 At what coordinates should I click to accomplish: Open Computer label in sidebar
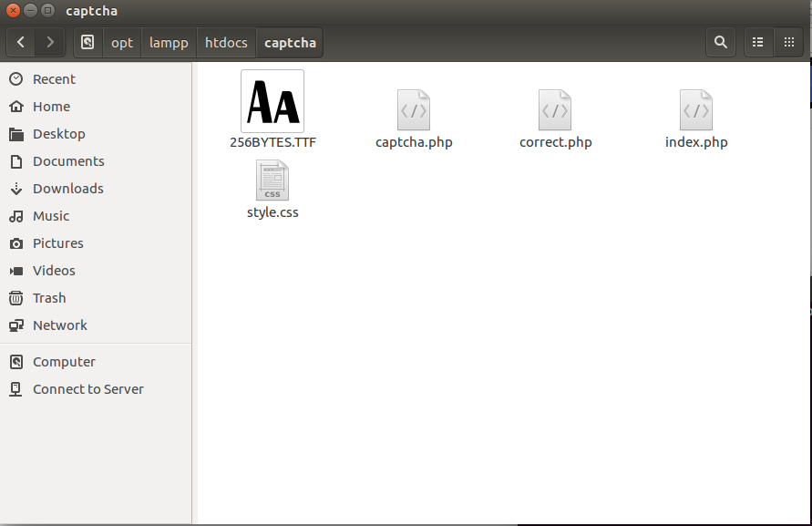pyautogui.click(x=64, y=362)
